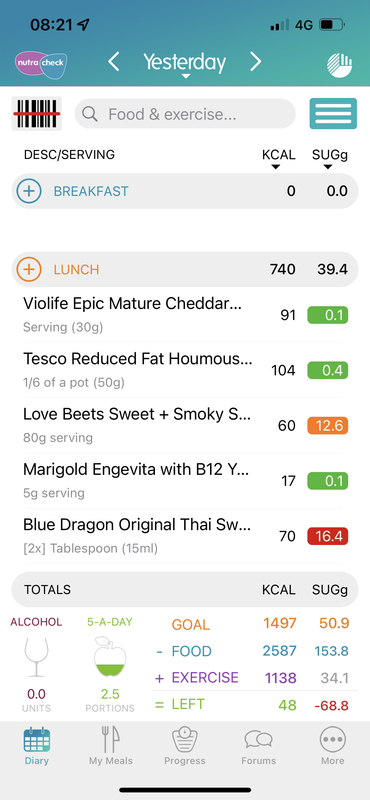This screenshot has height=800, width=370.
Task: Tap the 5-a-day apple icon
Action: 110,657
